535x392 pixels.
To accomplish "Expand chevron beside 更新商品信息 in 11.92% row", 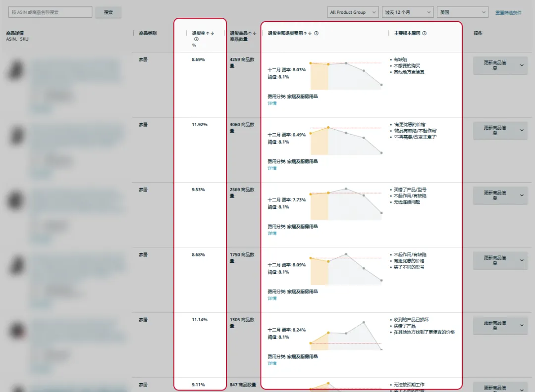I will 522,130.
